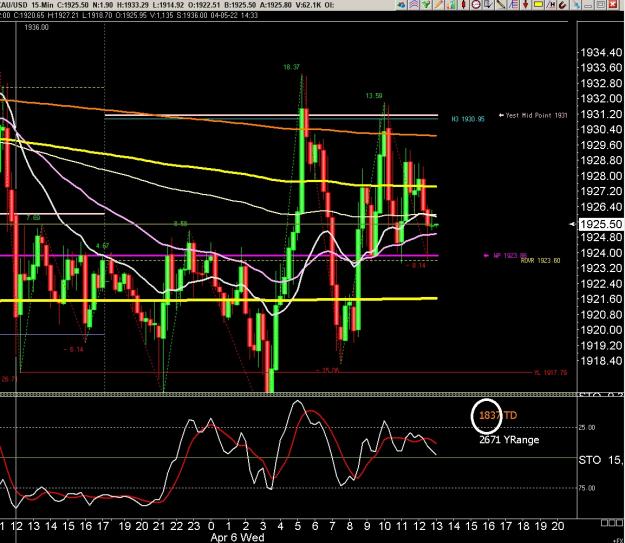Select the fan lines drawing tool
The height and width of the screenshot is (543, 625).
coord(513,5)
